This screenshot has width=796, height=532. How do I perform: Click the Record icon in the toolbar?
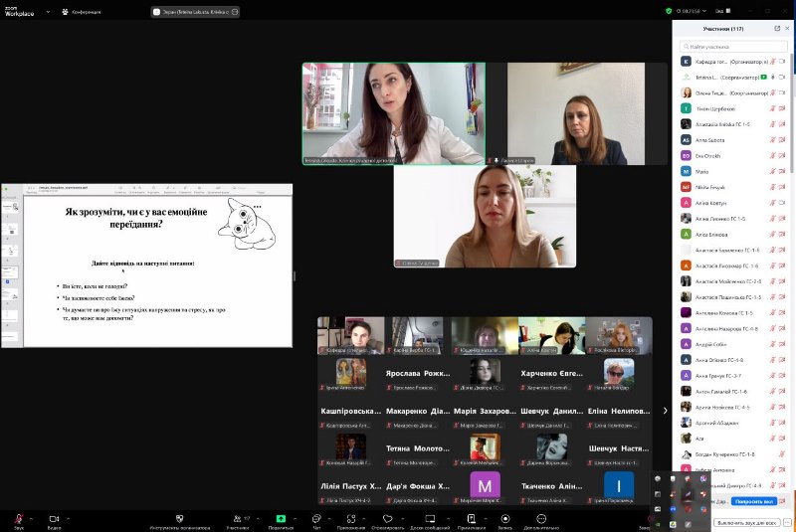click(504, 518)
